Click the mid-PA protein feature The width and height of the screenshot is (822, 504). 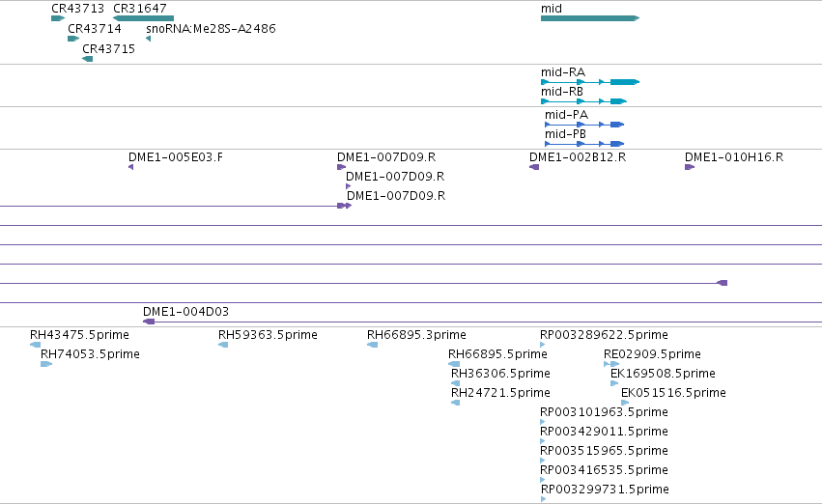584,125
